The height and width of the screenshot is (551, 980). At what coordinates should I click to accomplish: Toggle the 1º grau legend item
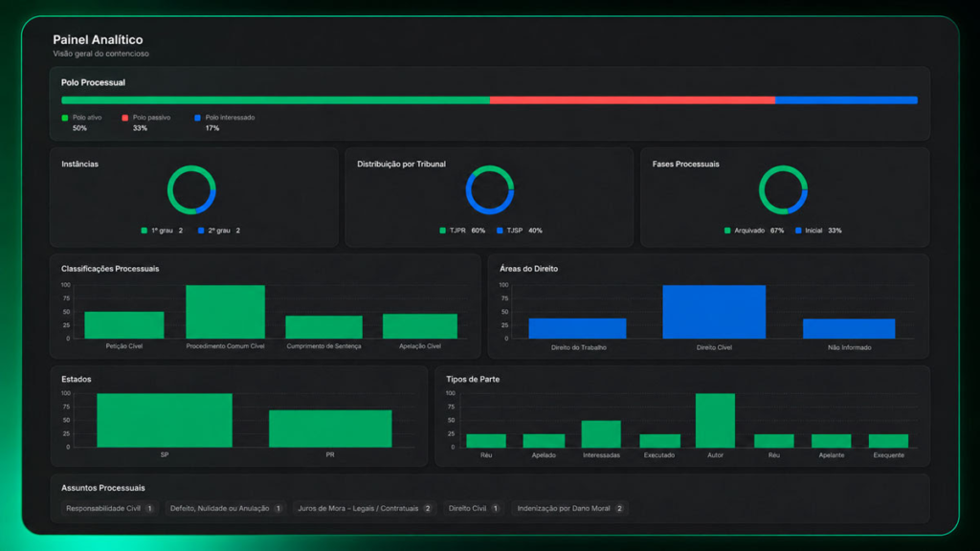162,231
